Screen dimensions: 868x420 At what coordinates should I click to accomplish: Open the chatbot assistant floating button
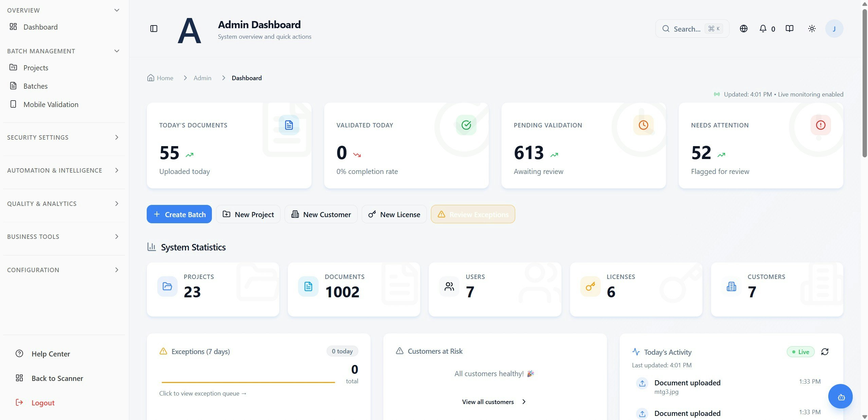click(x=840, y=397)
